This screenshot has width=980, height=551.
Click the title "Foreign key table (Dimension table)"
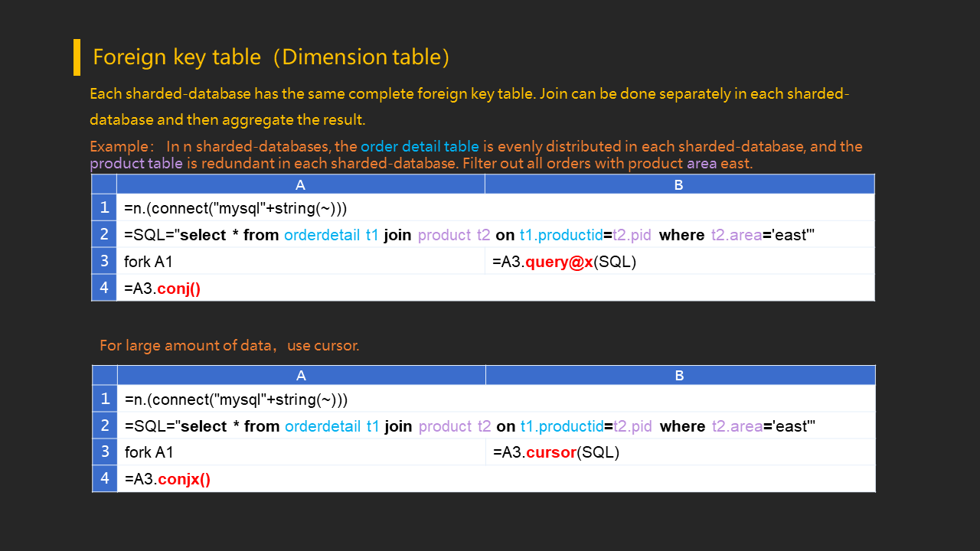271,57
